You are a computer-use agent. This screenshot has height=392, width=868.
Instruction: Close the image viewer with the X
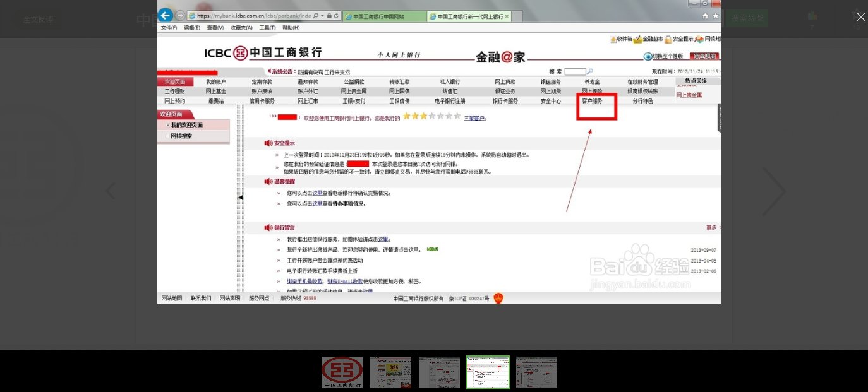[860, 17]
